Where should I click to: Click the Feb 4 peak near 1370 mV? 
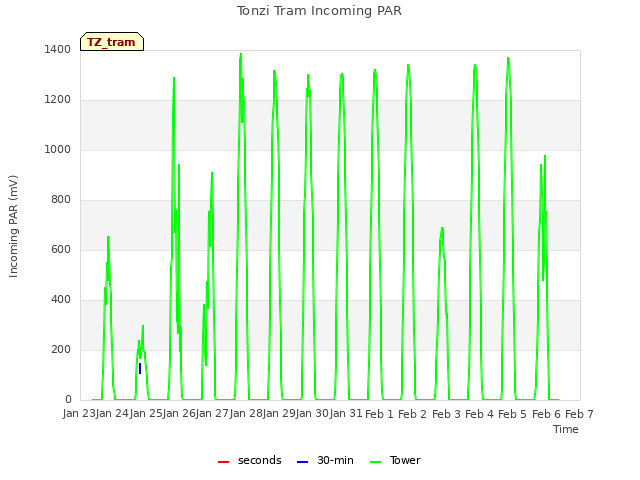point(508,58)
